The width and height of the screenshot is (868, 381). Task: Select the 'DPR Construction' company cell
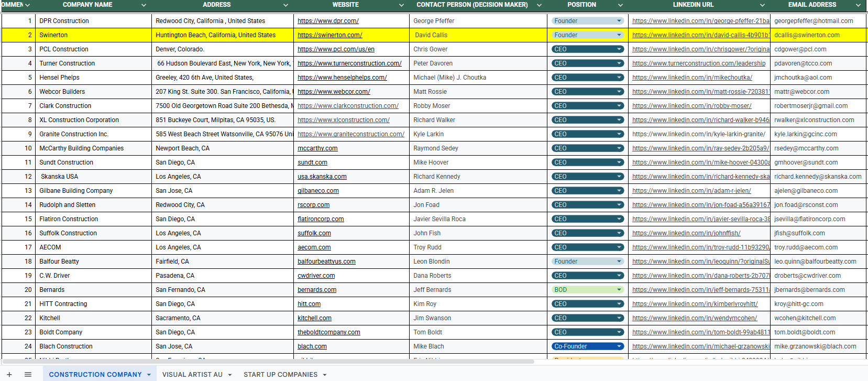point(93,21)
